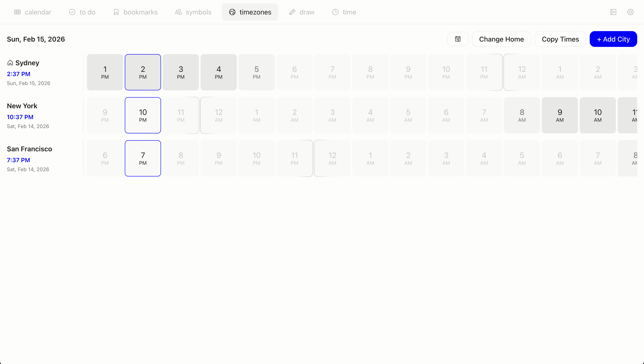644x364 pixels.
Task: Open bookmarks via the bookmark icon
Action: click(x=116, y=12)
